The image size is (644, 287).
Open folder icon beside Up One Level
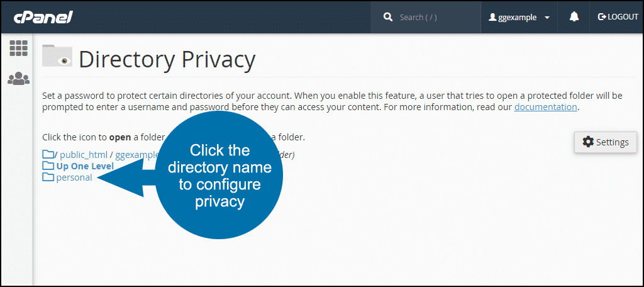click(x=48, y=166)
